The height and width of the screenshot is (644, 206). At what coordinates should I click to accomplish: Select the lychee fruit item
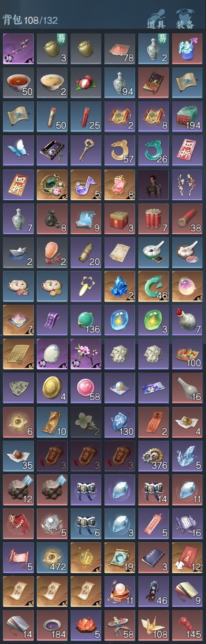(86, 83)
